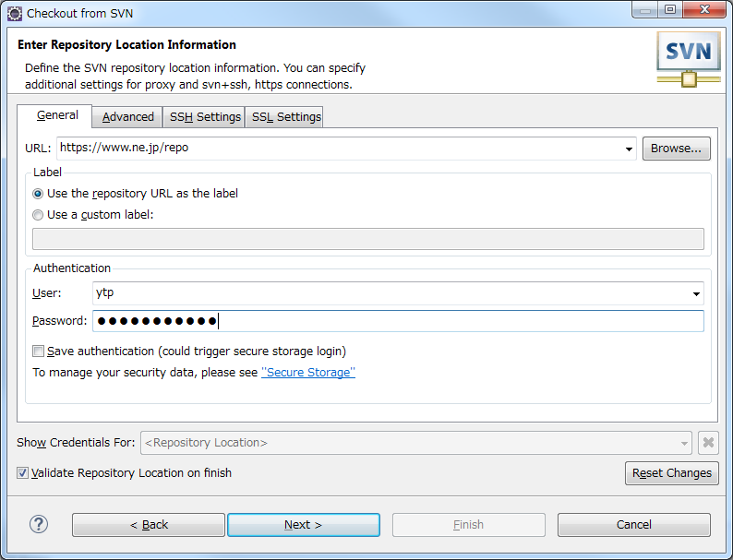Click the Eclipse icon in title bar
The height and width of the screenshot is (560, 733).
point(15,14)
